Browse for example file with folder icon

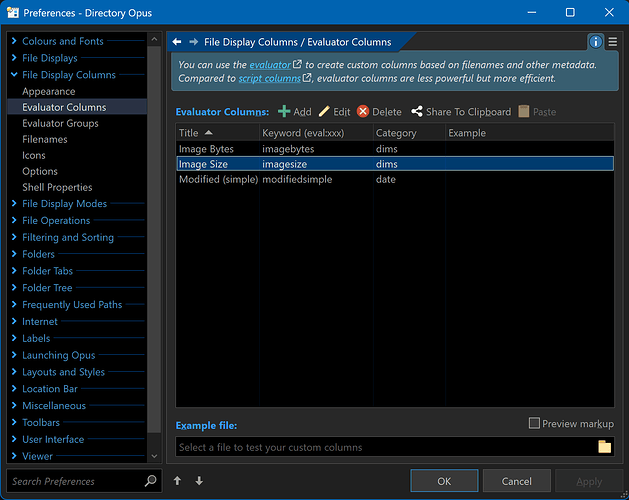(x=605, y=447)
